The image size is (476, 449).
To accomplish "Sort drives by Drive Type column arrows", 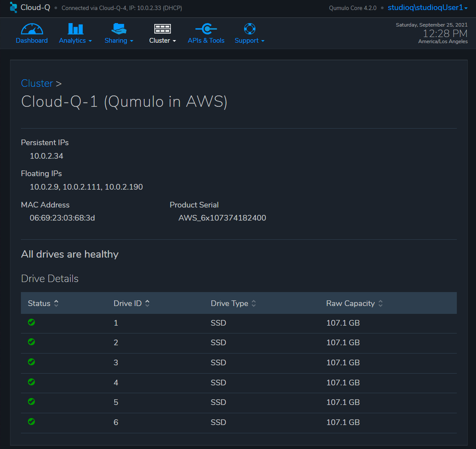I will pos(254,303).
